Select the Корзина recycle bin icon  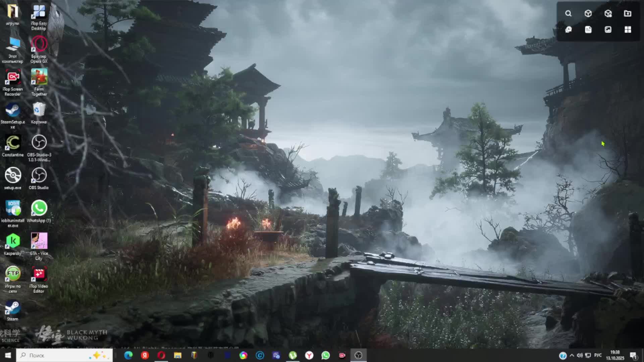[39, 113]
